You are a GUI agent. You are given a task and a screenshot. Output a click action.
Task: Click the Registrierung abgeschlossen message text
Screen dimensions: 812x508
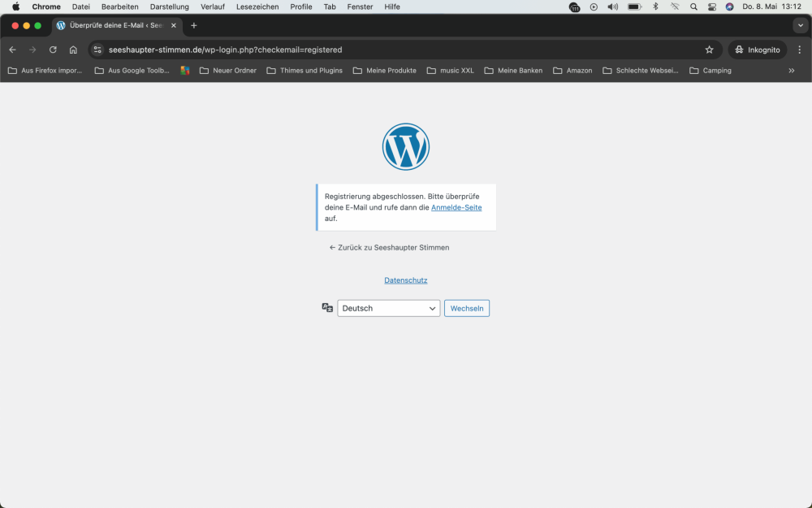(403, 207)
